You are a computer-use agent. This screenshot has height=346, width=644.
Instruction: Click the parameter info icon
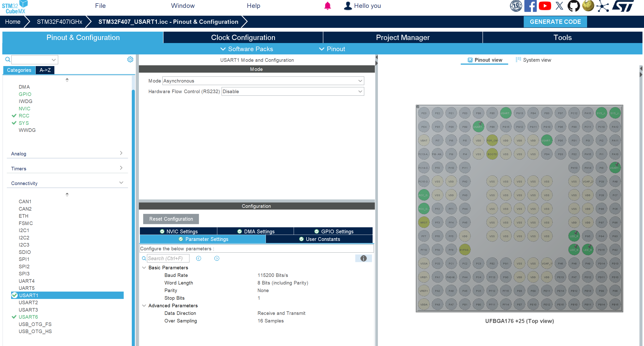363,258
